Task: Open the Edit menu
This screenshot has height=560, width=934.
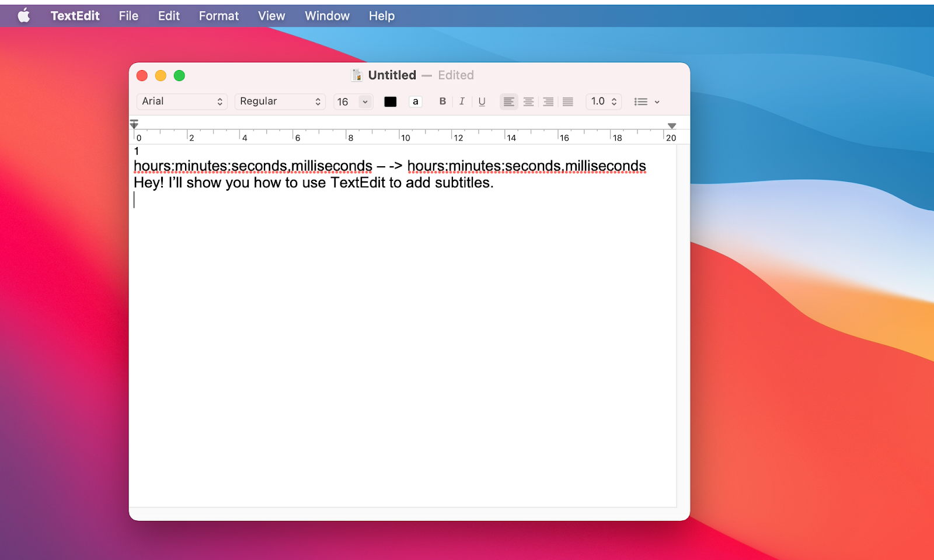Action: point(169,16)
